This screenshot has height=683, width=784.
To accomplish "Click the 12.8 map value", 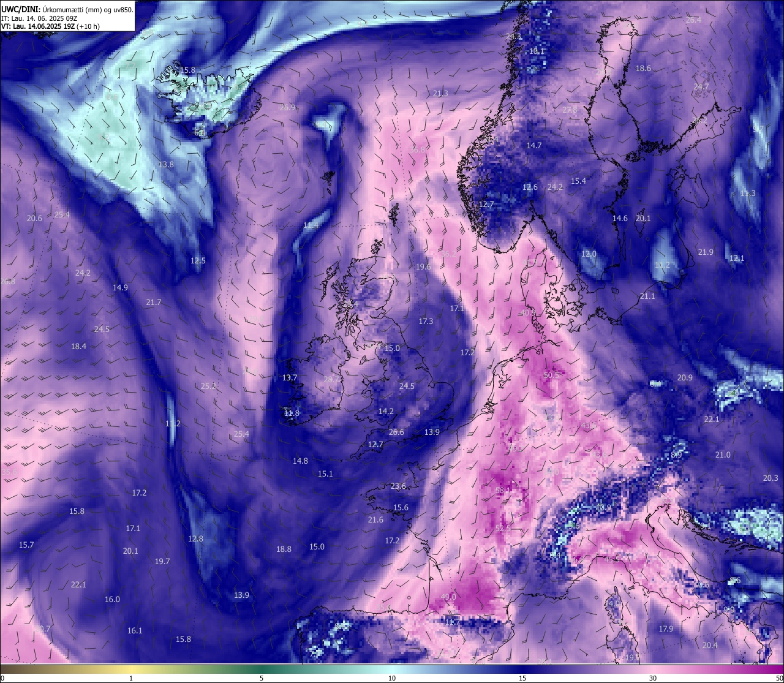I will point(195,538).
